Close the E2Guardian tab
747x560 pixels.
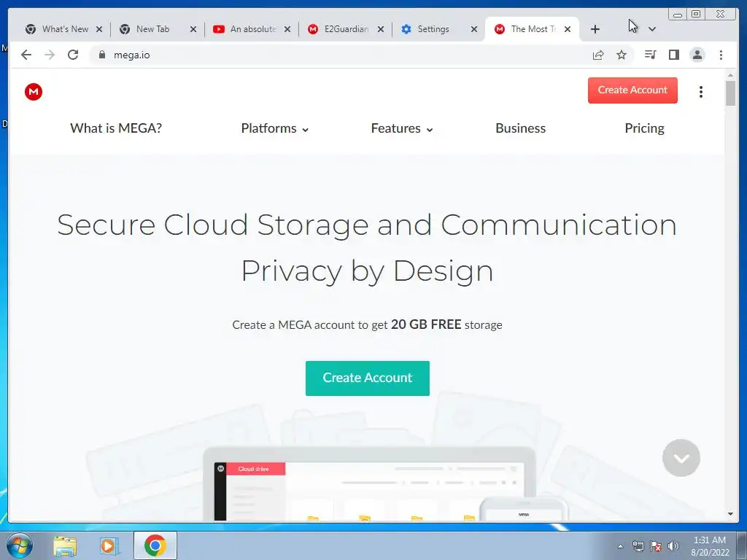pyautogui.click(x=381, y=29)
